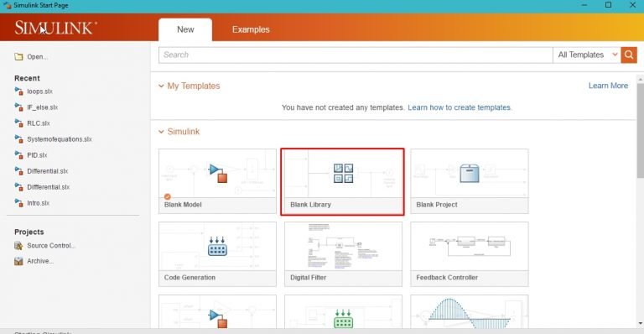Click the Simulink Start Page title bar icon
This screenshot has height=334, width=644.
pyautogui.click(x=7, y=5)
